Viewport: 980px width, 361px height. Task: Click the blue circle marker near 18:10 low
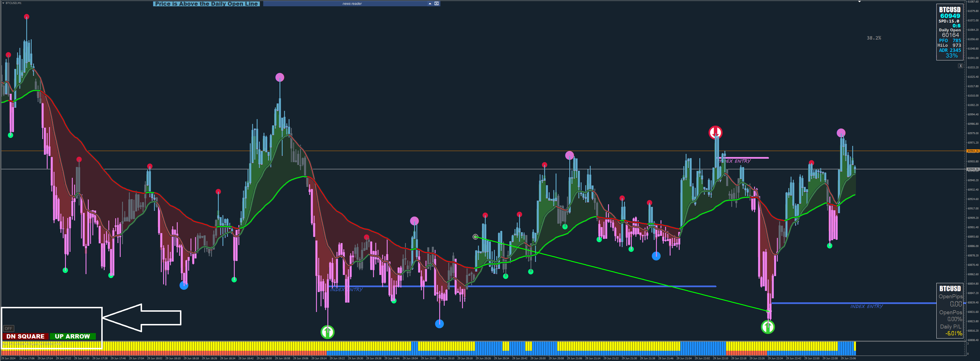(x=184, y=285)
